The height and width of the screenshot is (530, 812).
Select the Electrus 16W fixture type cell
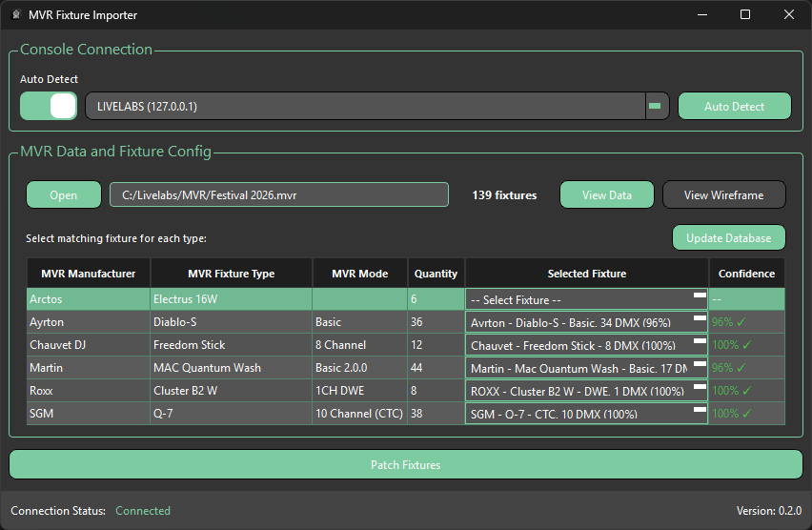click(232, 299)
